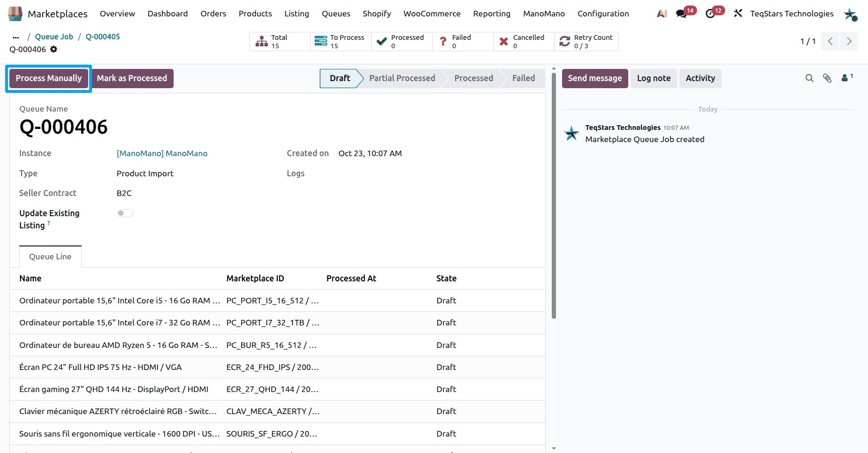Set status to Failed in status bar
This screenshot has height=453, width=868.
(x=523, y=78)
